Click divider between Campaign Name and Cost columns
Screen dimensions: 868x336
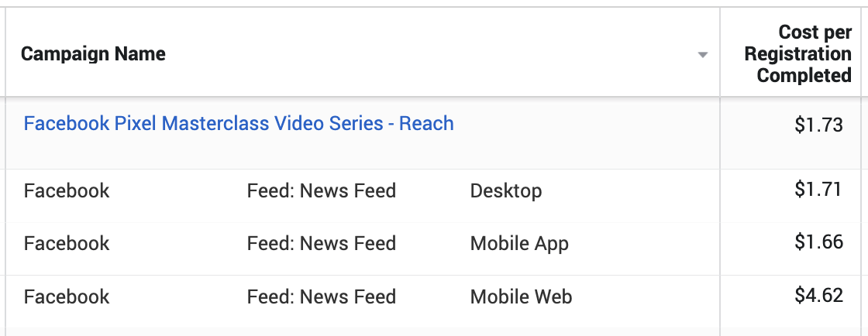[x=720, y=52]
